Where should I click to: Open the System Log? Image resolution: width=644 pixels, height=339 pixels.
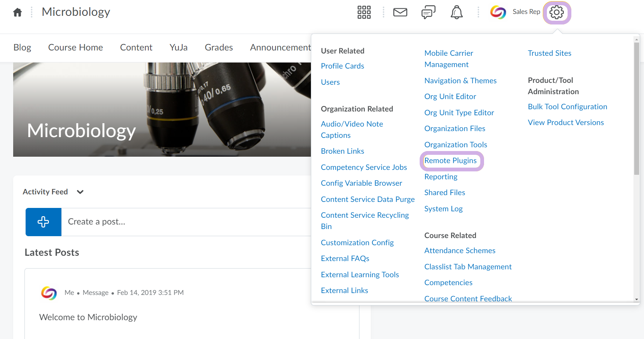point(443,209)
